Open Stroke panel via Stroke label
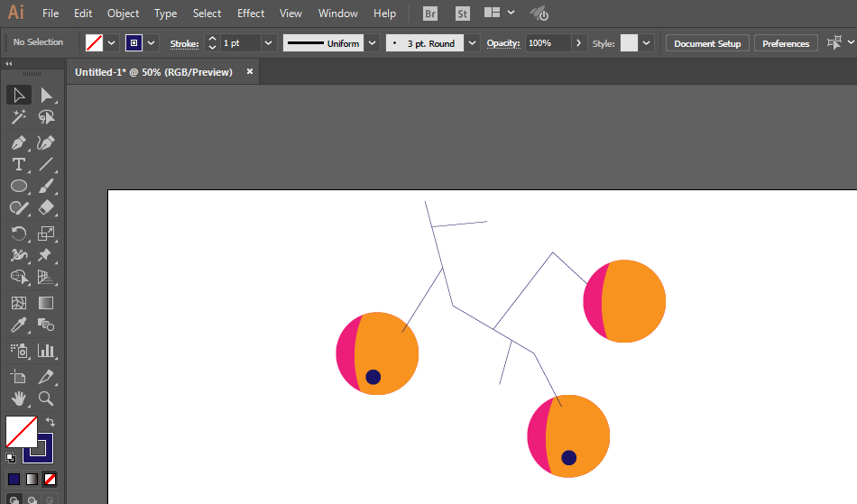Viewport: 857px width, 504px height. [x=184, y=43]
